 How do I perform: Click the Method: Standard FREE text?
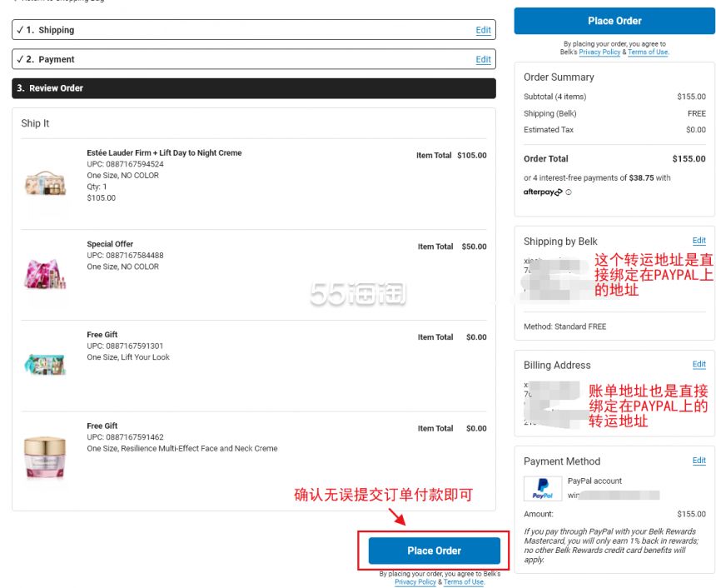pos(564,326)
